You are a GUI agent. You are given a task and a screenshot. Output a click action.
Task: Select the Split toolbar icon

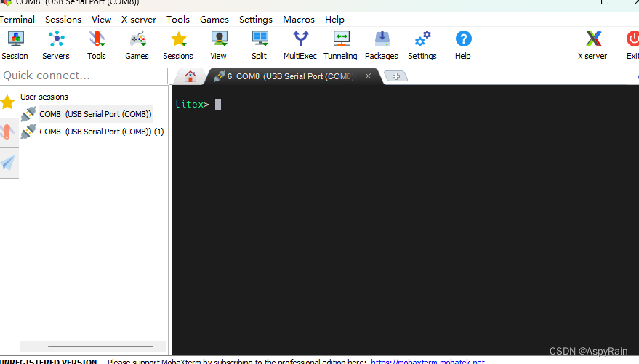[x=260, y=39]
